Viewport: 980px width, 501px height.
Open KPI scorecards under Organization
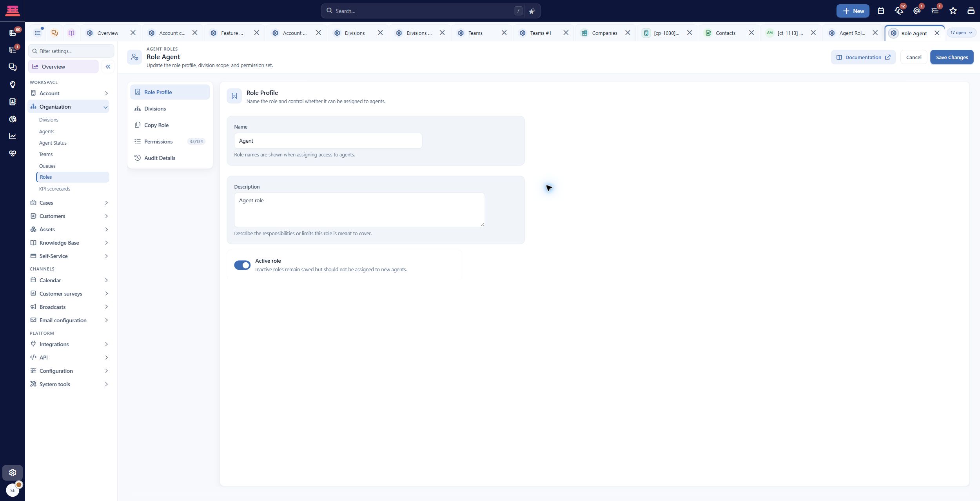[x=54, y=189]
